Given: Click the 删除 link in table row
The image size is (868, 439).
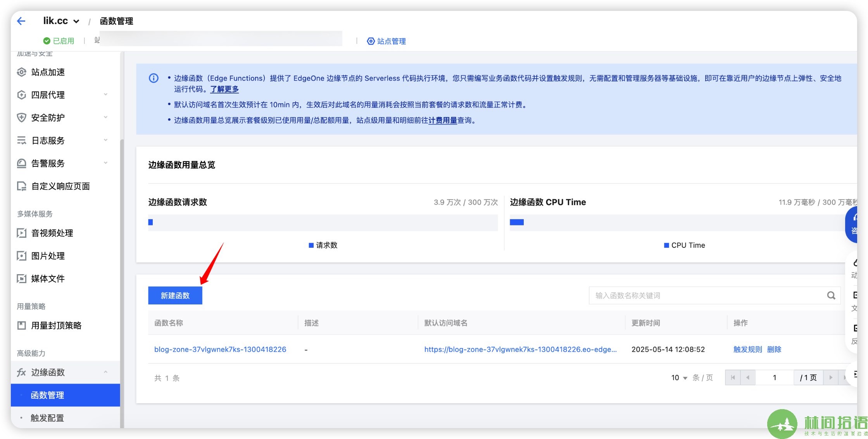Looking at the screenshot, I should pos(774,349).
